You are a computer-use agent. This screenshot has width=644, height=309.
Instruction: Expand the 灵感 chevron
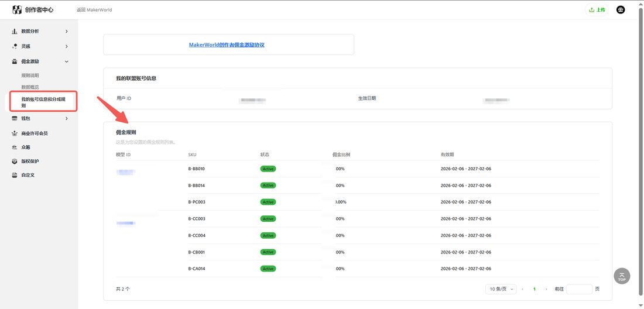(x=67, y=46)
